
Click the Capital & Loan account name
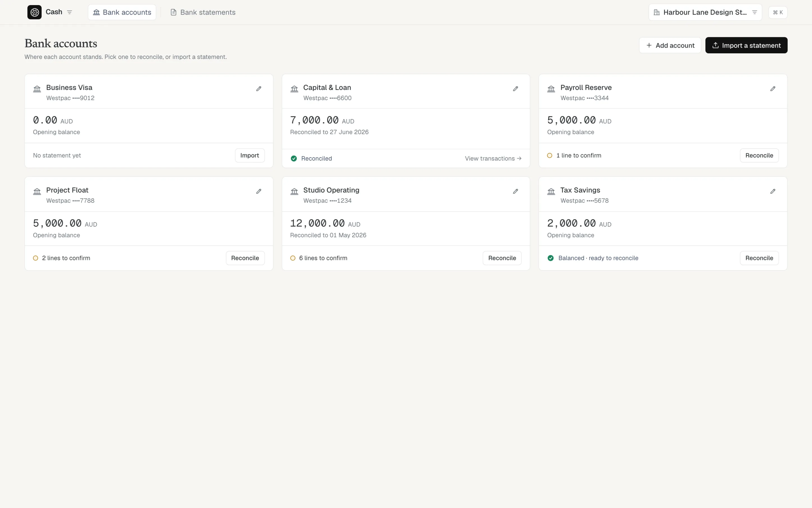pyautogui.click(x=327, y=87)
